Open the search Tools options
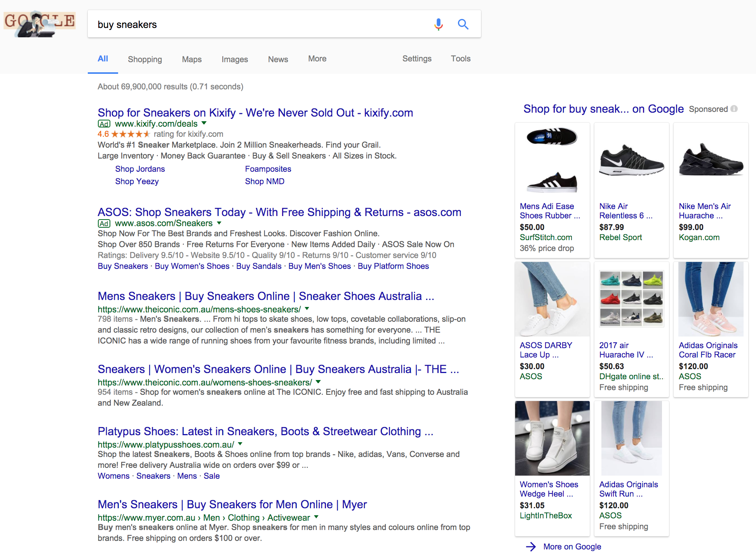The image size is (756, 558). pyautogui.click(x=461, y=59)
